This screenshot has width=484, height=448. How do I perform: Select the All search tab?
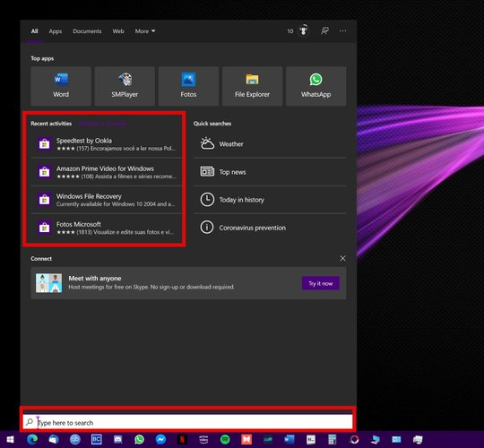[x=35, y=31]
